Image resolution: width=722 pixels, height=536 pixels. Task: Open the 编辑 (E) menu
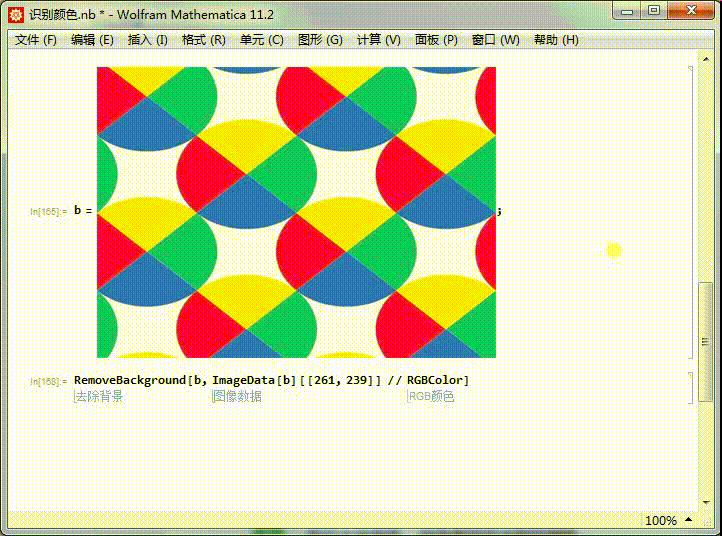(x=92, y=40)
